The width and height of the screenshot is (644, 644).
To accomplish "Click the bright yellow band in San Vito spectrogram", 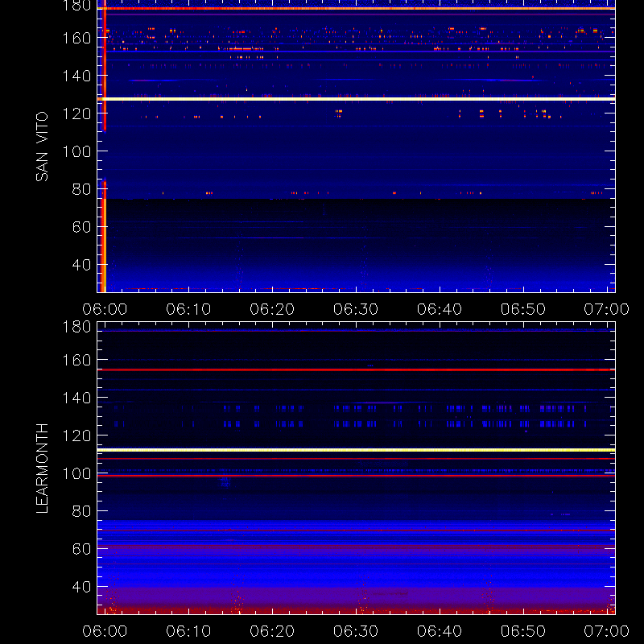I will (x=356, y=99).
